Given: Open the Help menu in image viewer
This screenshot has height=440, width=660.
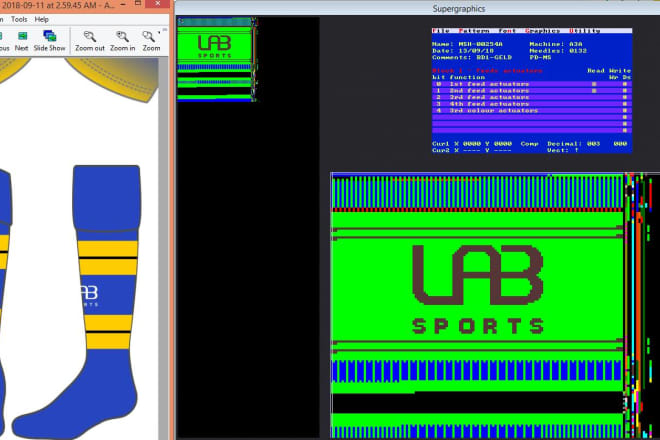Looking at the screenshot, I should 41,19.
